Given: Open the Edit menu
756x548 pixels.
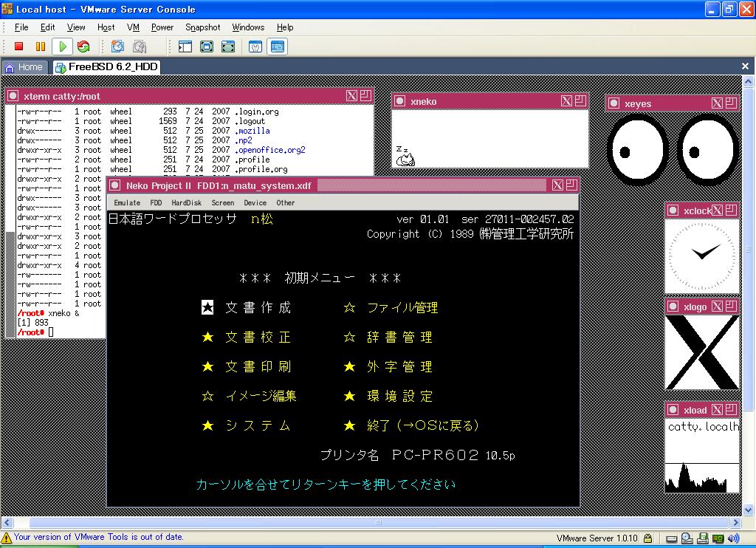Looking at the screenshot, I should point(47,27).
